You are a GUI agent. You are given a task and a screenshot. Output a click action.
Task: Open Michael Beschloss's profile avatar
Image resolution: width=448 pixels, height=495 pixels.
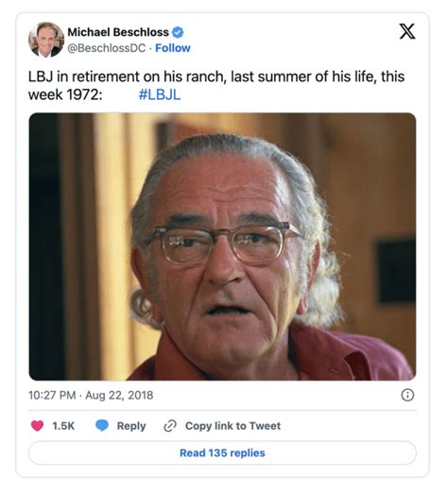point(46,40)
